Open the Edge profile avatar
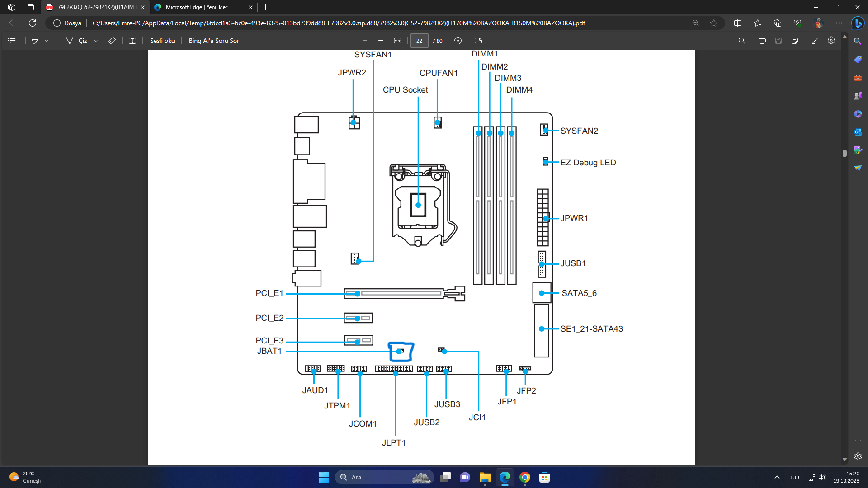Viewport: 868px width, 488px height. point(818,23)
